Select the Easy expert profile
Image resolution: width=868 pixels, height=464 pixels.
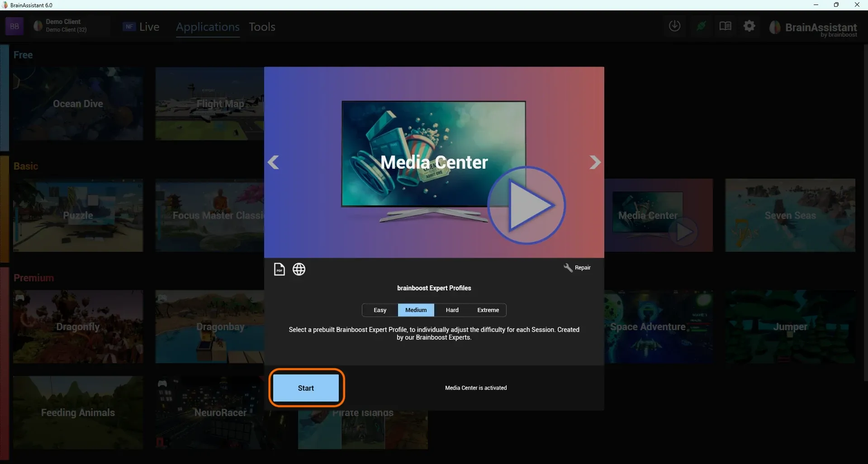pyautogui.click(x=380, y=310)
